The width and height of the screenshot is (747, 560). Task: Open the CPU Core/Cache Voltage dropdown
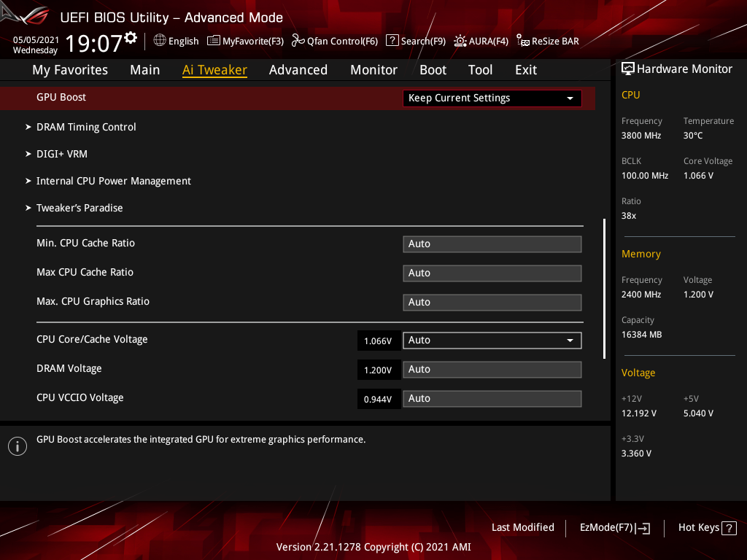click(492, 341)
